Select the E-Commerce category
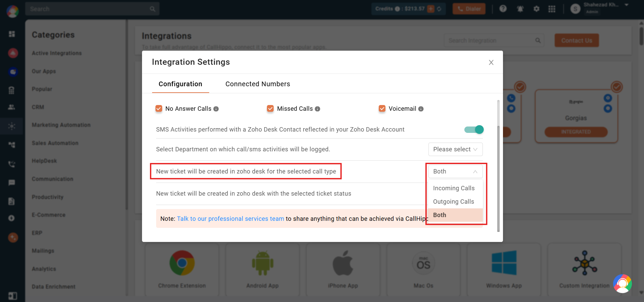Viewport: 644px width, 302px height. coord(49,215)
